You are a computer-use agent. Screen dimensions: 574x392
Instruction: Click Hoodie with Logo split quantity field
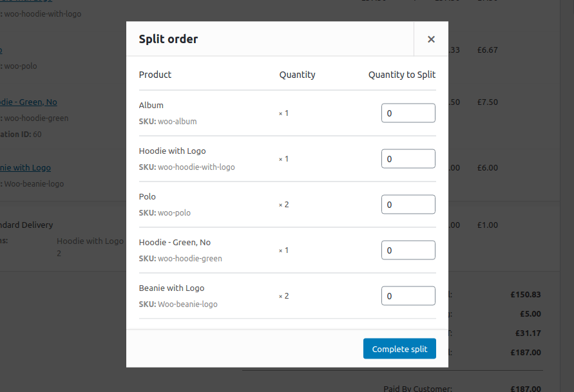click(x=408, y=158)
